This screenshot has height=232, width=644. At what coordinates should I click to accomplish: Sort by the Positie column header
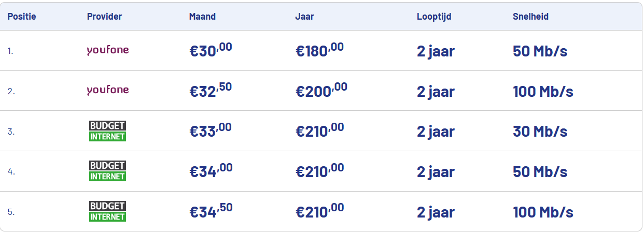click(22, 17)
